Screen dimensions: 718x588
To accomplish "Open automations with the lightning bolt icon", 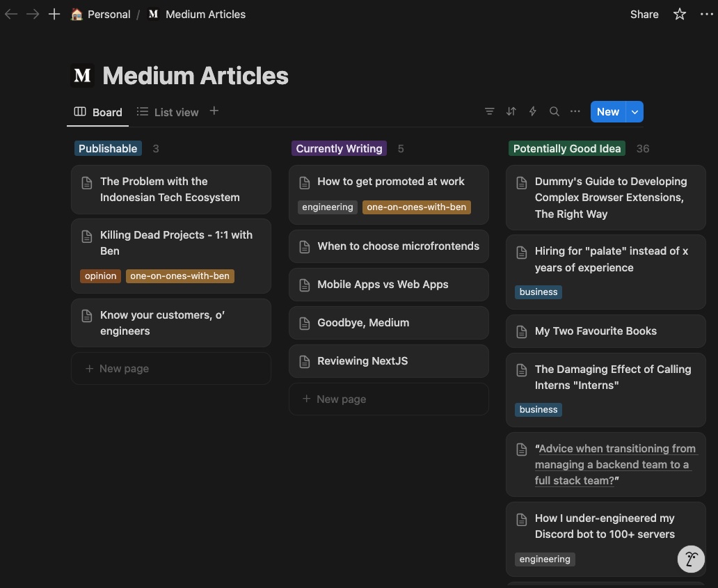I will click(532, 111).
